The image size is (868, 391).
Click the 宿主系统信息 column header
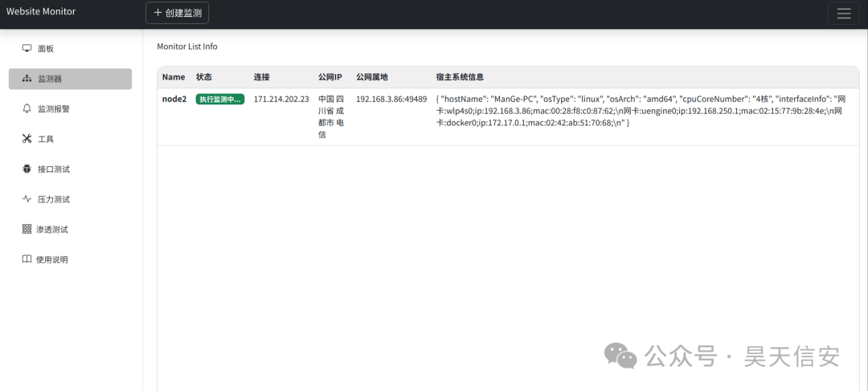[460, 77]
